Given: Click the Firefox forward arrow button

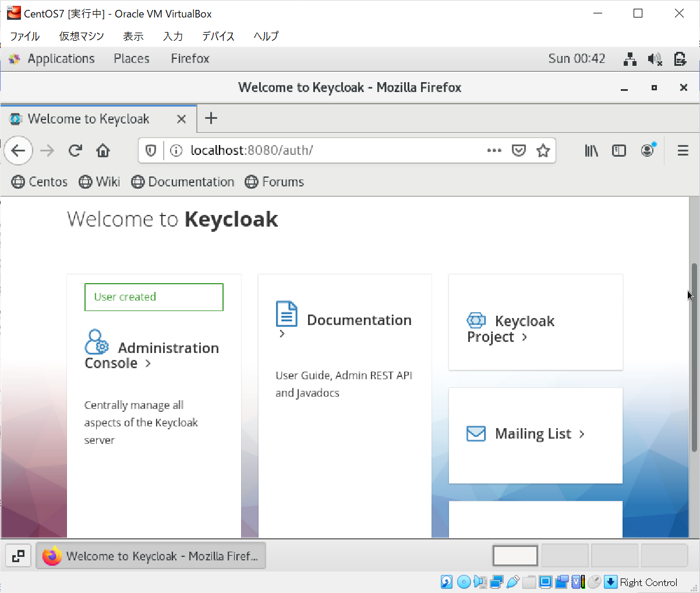Looking at the screenshot, I should click(47, 151).
